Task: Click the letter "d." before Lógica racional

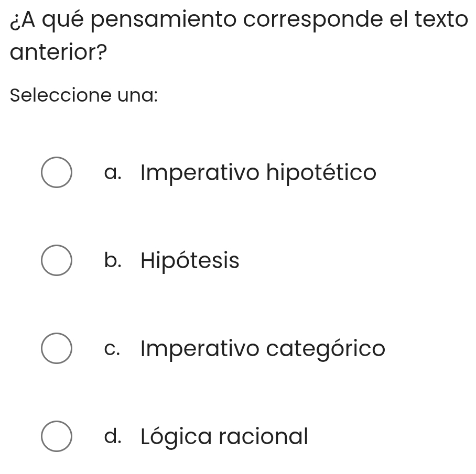Action: point(113,436)
